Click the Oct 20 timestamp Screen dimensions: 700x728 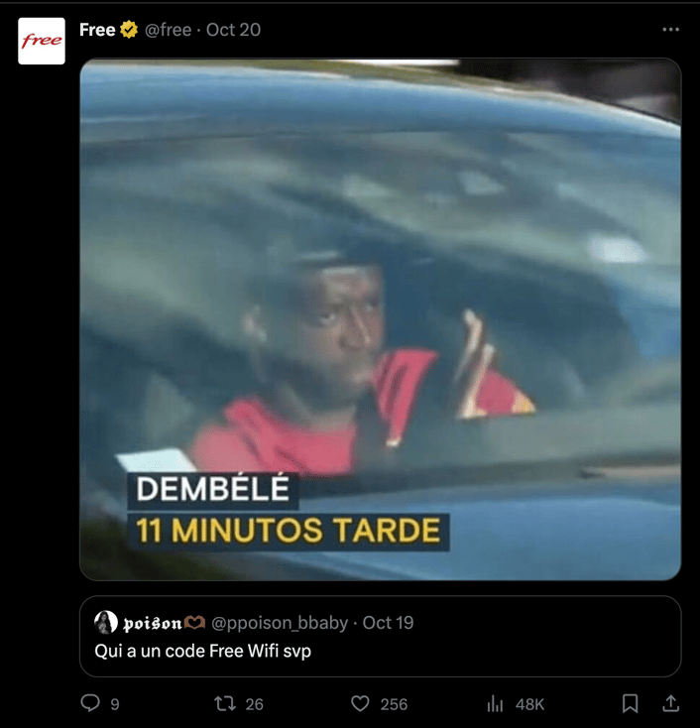click(x=233, y=30)
